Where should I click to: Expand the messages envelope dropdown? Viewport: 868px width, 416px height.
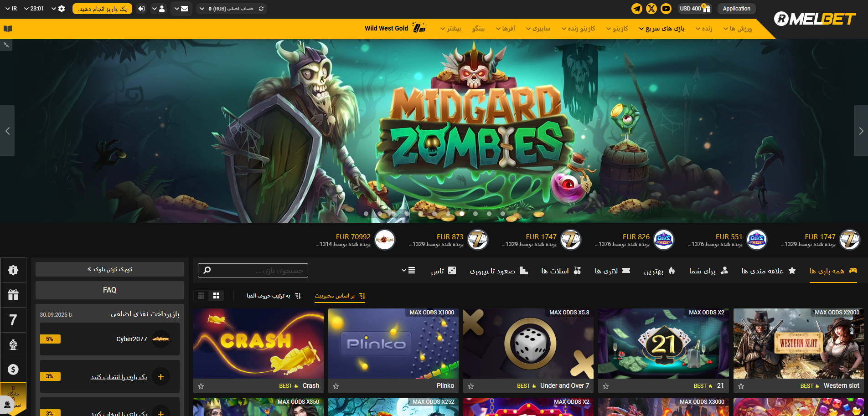point(181,9)
